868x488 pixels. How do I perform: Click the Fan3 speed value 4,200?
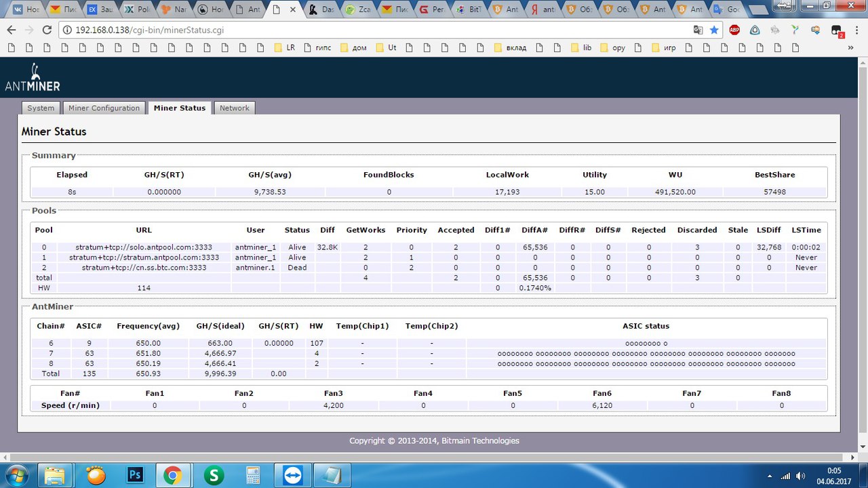click(x=333, y=405)
